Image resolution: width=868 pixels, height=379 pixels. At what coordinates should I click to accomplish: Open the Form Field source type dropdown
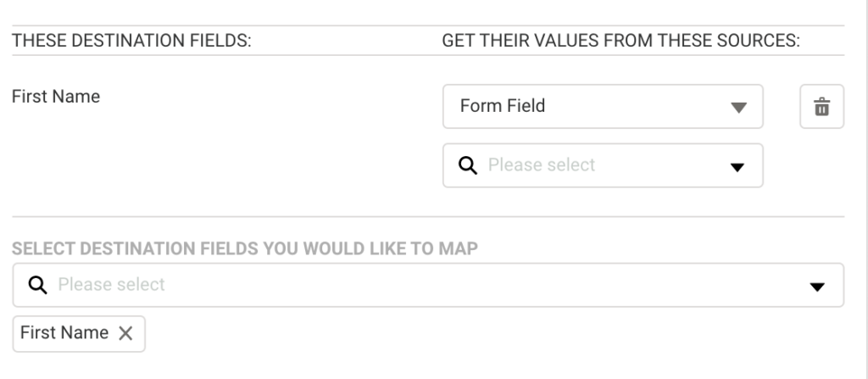[x=603, y=106]
